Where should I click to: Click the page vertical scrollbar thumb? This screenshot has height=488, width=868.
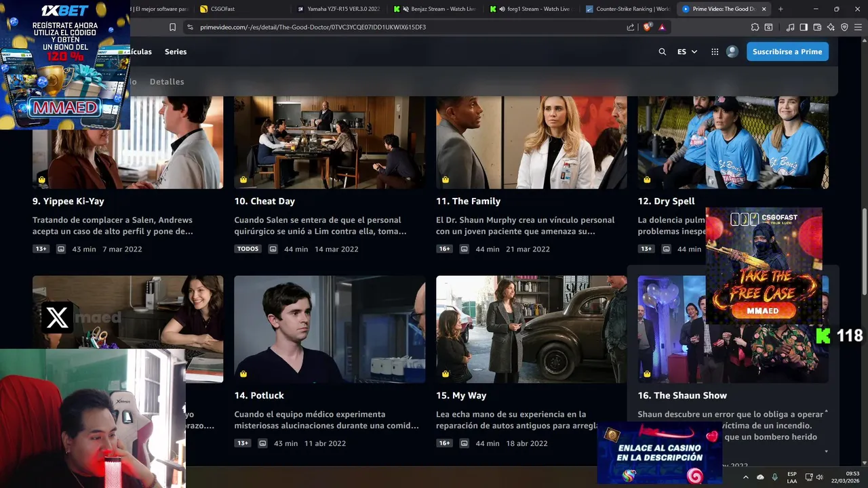coord(864,251)
